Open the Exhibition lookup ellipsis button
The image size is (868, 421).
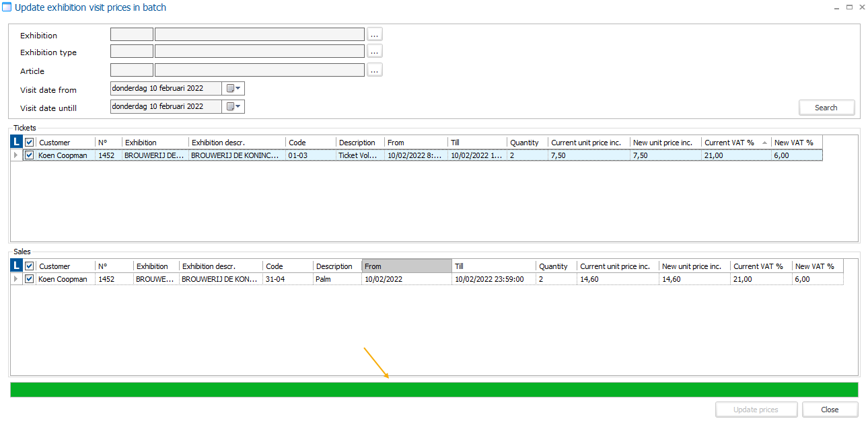tap(375, 34)
